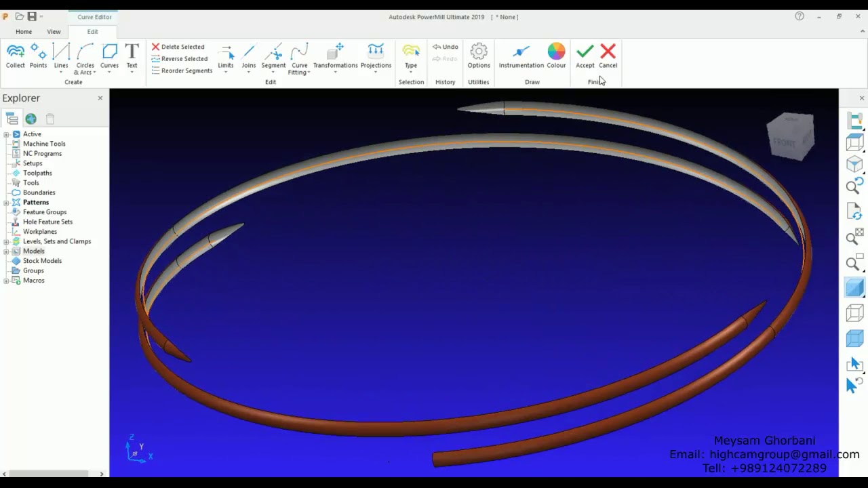Viewport: 868px width, 488px height.
Task: Click Undo in History group
Action: (x=446, y=47)
